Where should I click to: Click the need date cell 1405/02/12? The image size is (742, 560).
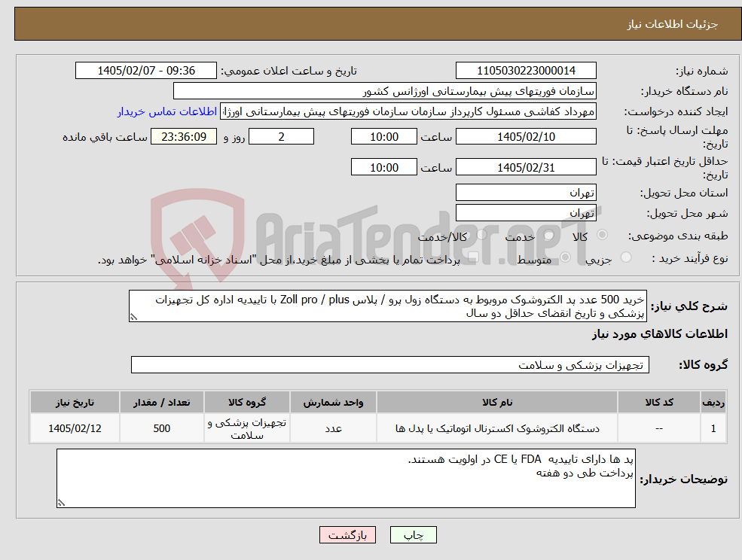click(x=75, y=428)
